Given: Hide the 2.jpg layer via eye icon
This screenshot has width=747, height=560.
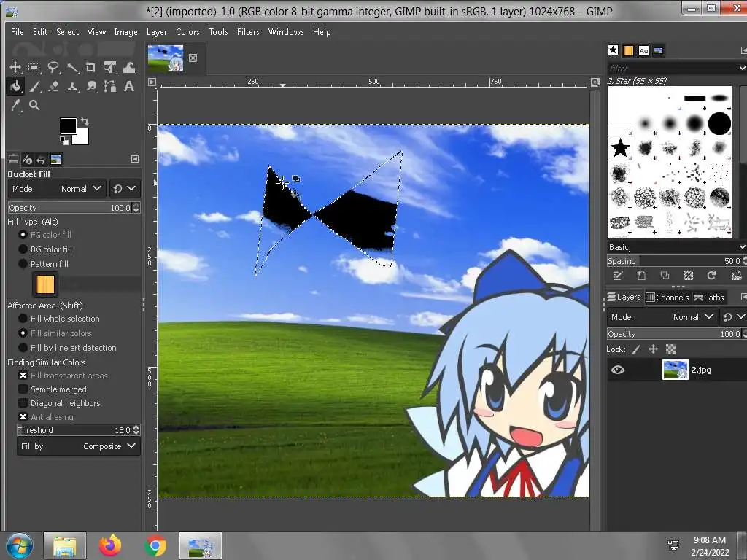Looking at the screenshot, I should (x=618, y=370).
